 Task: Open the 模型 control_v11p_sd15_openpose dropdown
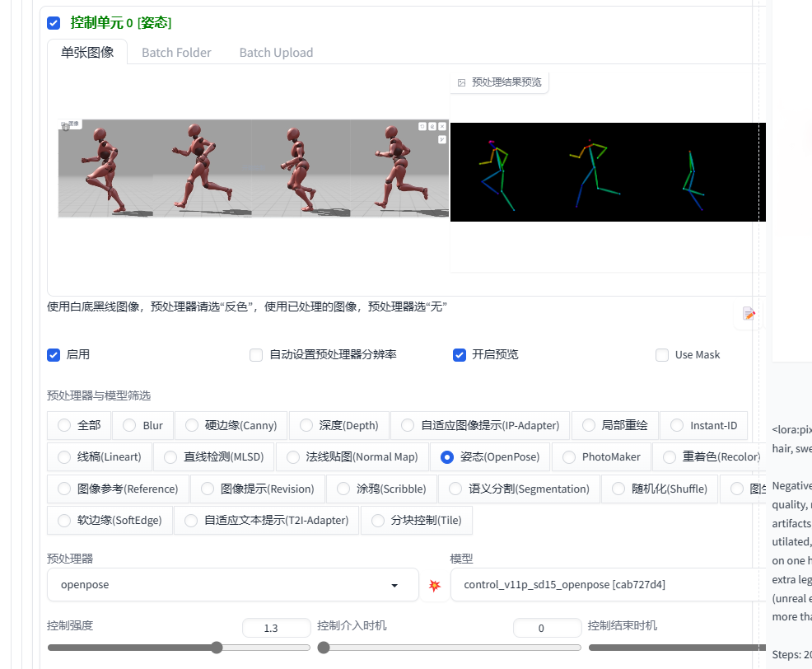pos(608,585)
